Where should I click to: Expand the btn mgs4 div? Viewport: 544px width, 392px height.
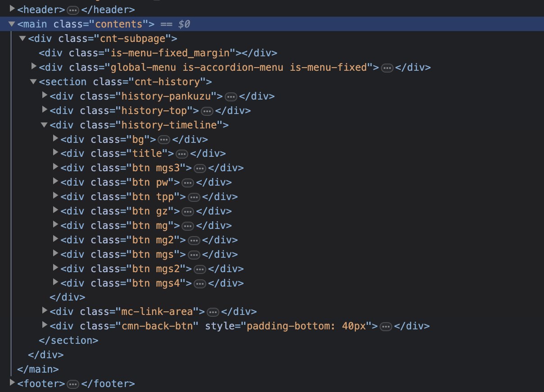[x=56, y=283]
